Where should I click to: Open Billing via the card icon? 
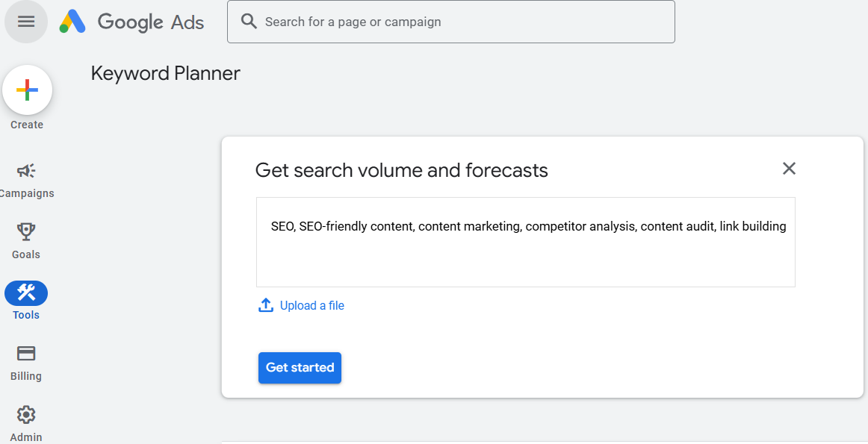pos(26,354)
